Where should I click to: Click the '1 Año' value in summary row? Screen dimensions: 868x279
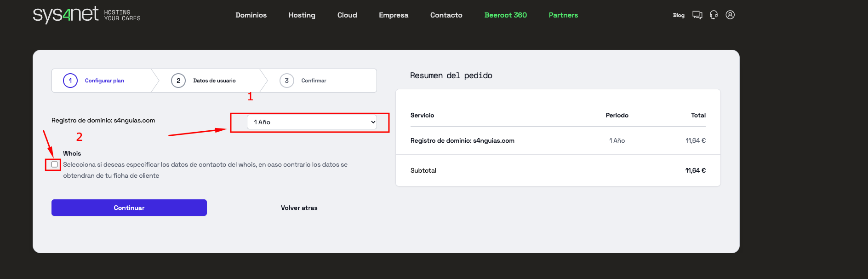[x=617, y=140]
